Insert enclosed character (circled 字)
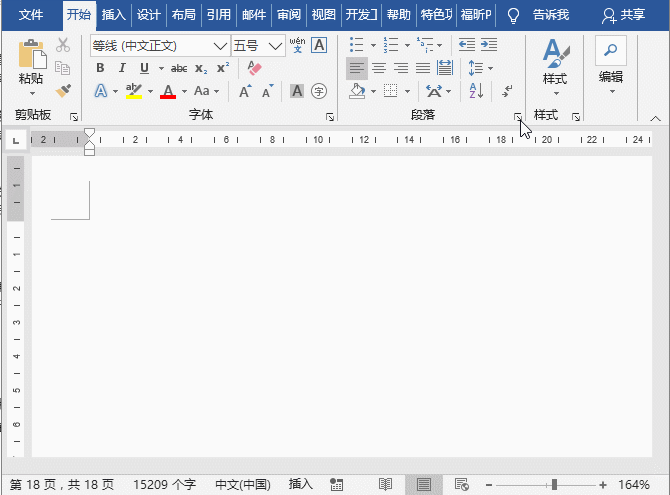The width and height of the screenshot is (670, 495). click(319, 91)
